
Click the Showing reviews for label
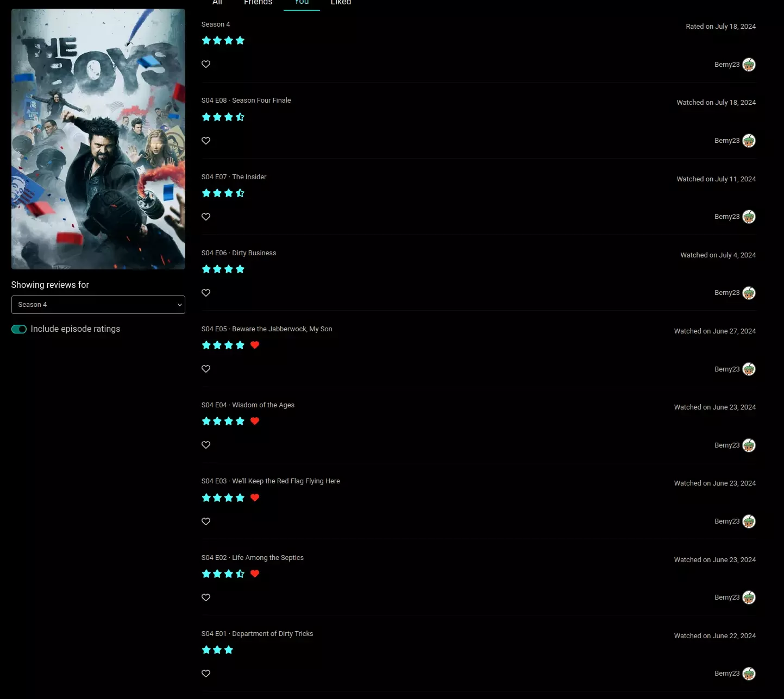pyautogui.click(x=50, y=285)
